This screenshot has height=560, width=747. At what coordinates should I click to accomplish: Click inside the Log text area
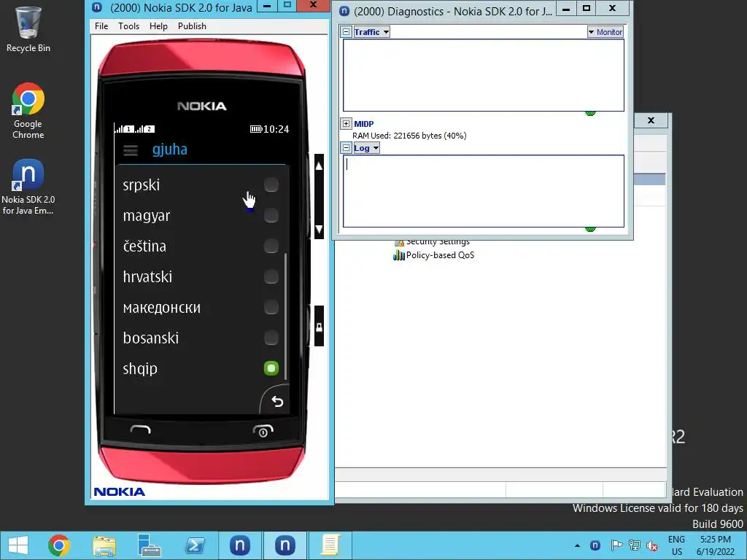(x=484, y=191)
